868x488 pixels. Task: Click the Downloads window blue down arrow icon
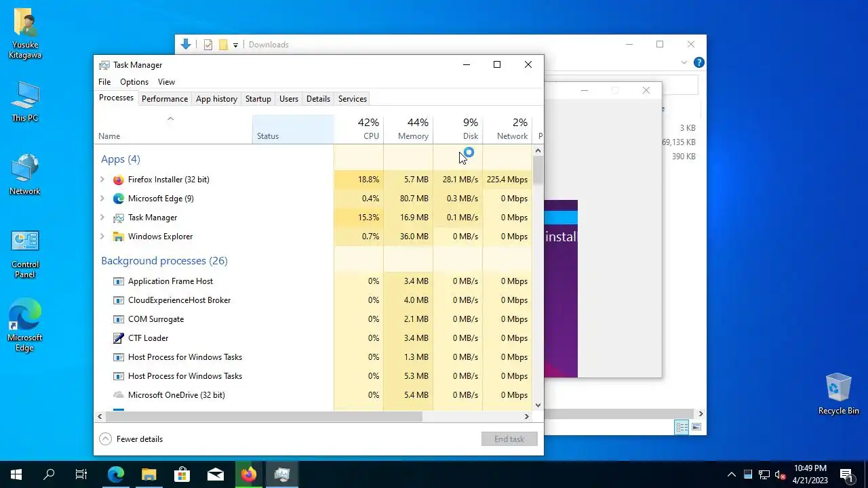click(186, 45)
